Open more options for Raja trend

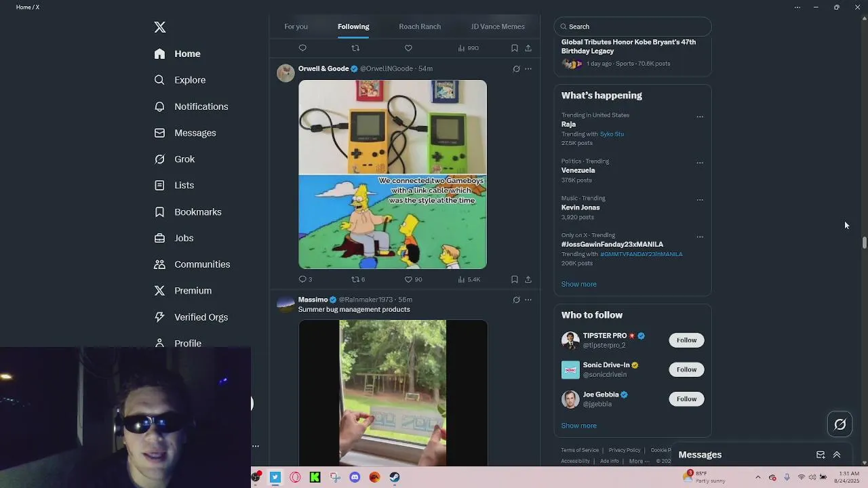tap(700, 117)
